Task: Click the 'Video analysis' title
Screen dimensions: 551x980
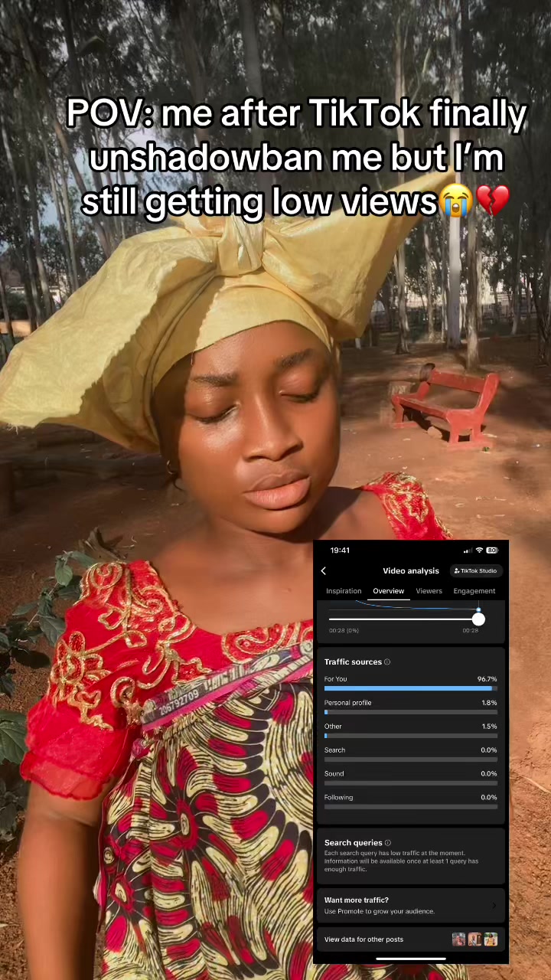Action: [x=411, y=571]
